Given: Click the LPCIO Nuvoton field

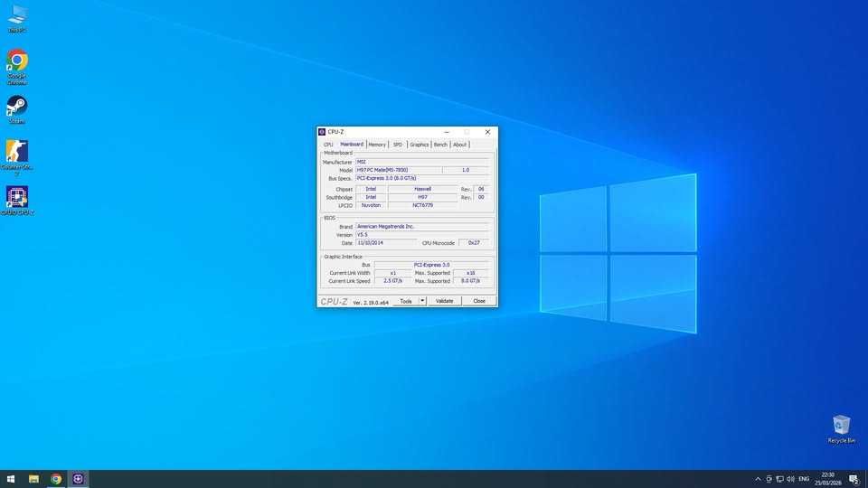Looking at the screenshot, I should point(371,205).
